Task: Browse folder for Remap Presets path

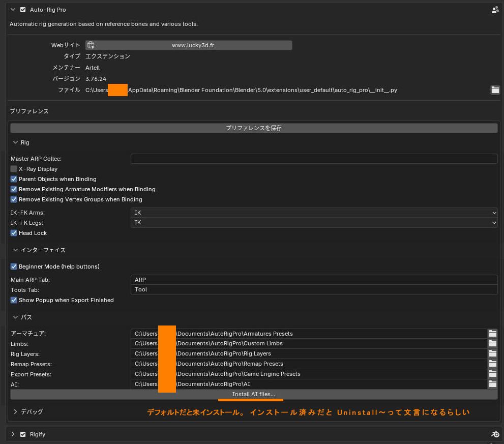Action: point(492,364)
